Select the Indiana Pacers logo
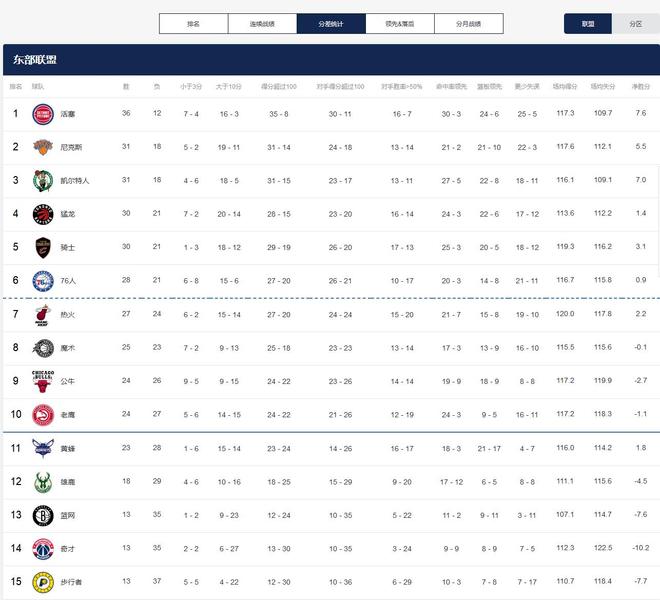The image size is (660, 600). 42,581
